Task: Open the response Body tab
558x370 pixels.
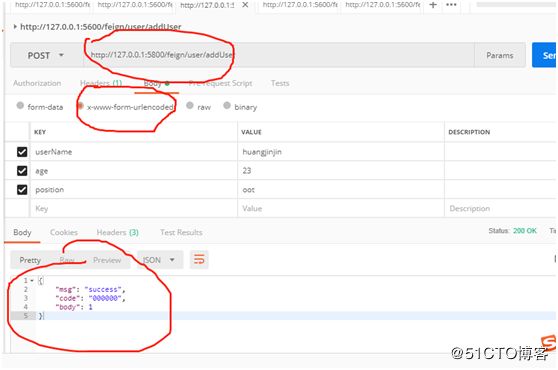Action: 22,232
